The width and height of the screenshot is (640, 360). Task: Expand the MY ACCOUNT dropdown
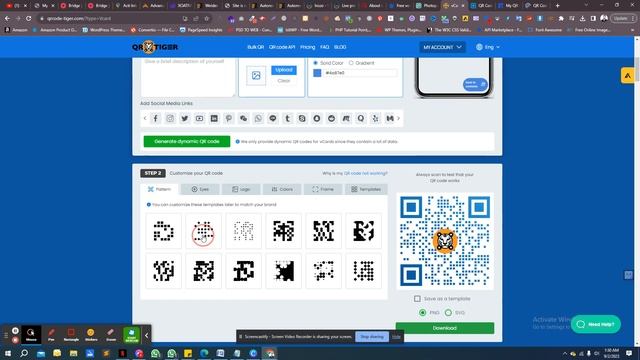pyautogui.click(x=442, y=47)
